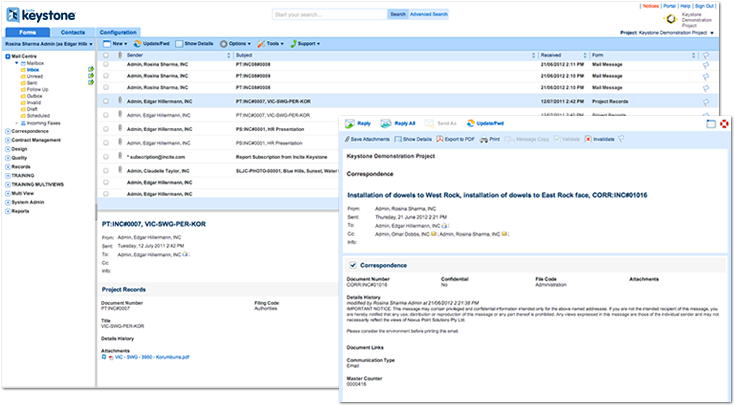Open VIC - SWG - 3950 - Korumburra.pdf attachment
Image resolution: width=734 pixels, height=405 pixels.
[152, 357]
